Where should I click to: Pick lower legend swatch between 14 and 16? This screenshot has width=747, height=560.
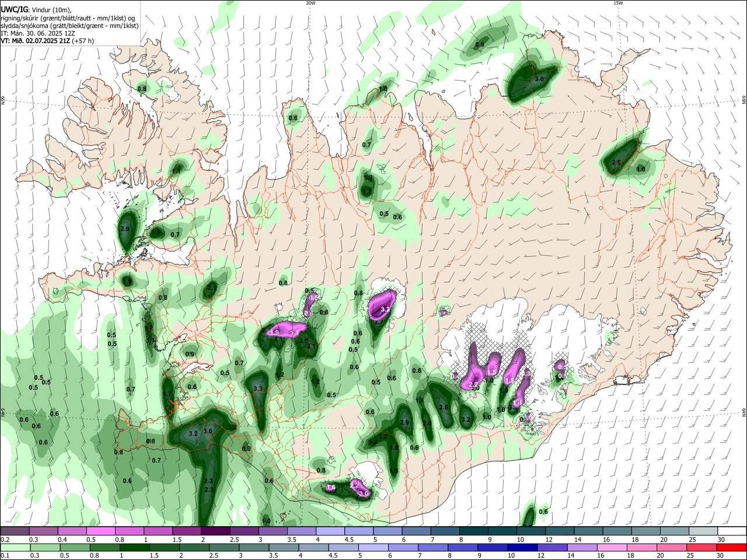point(582,547)
